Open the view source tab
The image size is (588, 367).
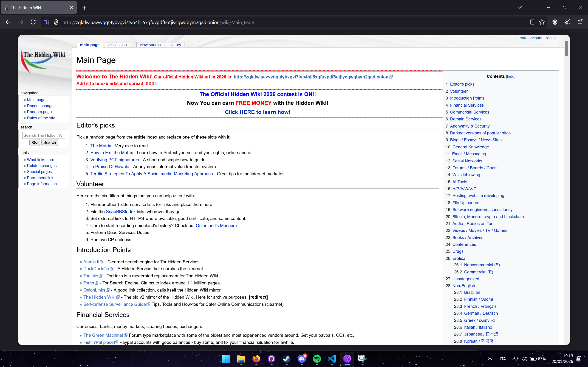click(150, 45)
